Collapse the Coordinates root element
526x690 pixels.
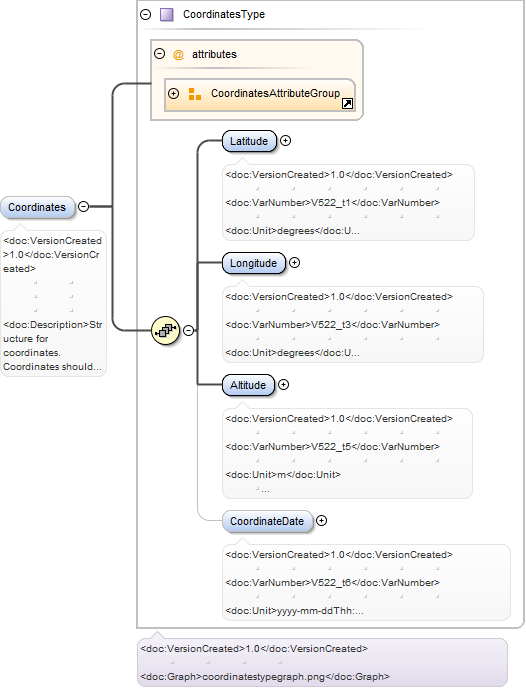pos(83,206)
